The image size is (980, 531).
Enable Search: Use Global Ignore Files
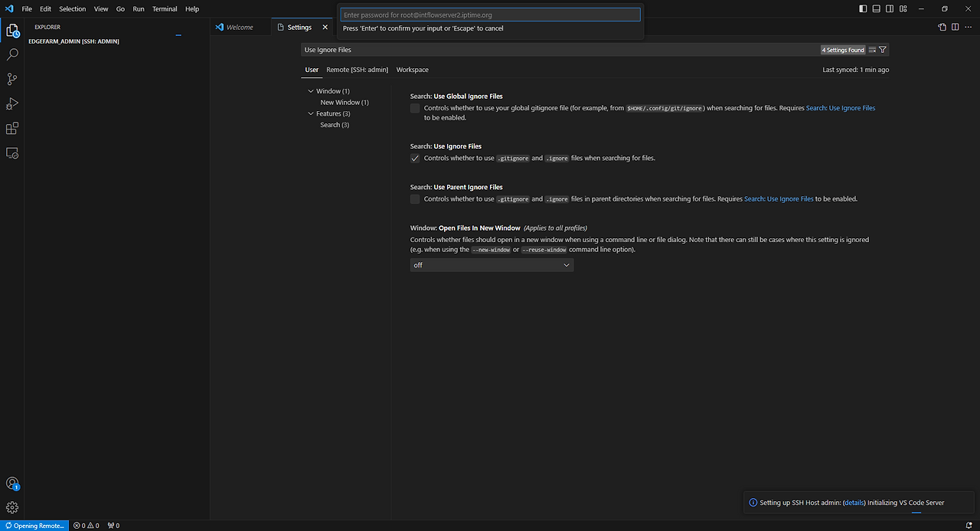click(414, 108)
